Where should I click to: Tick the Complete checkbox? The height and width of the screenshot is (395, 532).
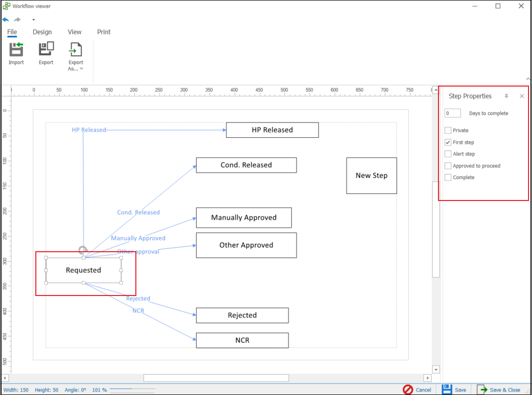click(448, 177)
